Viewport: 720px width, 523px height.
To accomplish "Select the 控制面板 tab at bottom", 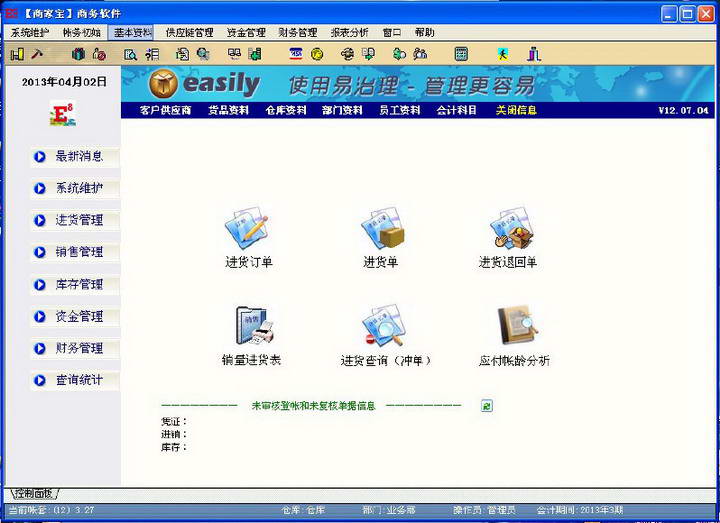I will point(34,494).
